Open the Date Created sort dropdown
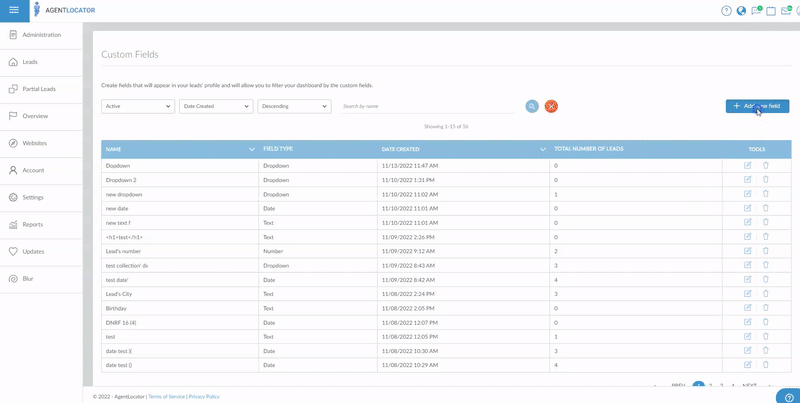 tap(216, 106)
